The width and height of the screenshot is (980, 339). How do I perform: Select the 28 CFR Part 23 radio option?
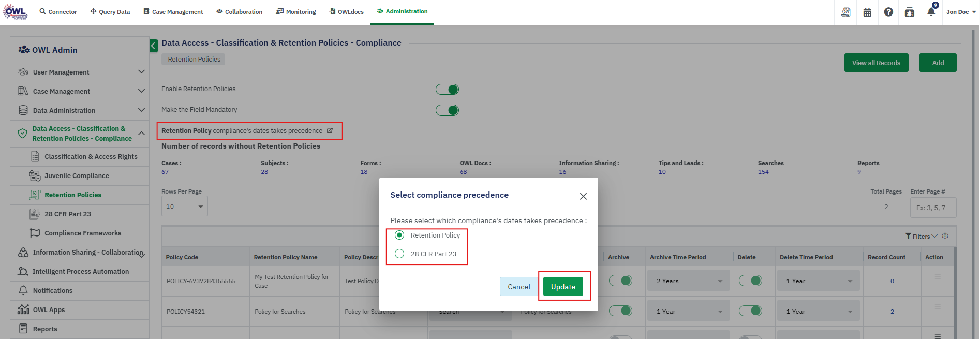[399, 254]
